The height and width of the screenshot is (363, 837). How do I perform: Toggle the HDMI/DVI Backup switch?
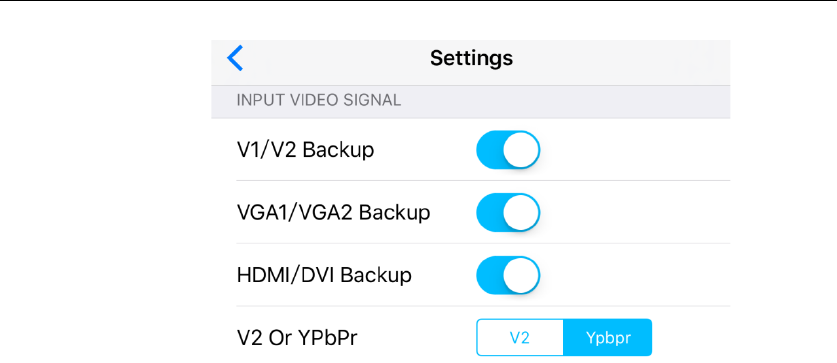click(508, 275)
